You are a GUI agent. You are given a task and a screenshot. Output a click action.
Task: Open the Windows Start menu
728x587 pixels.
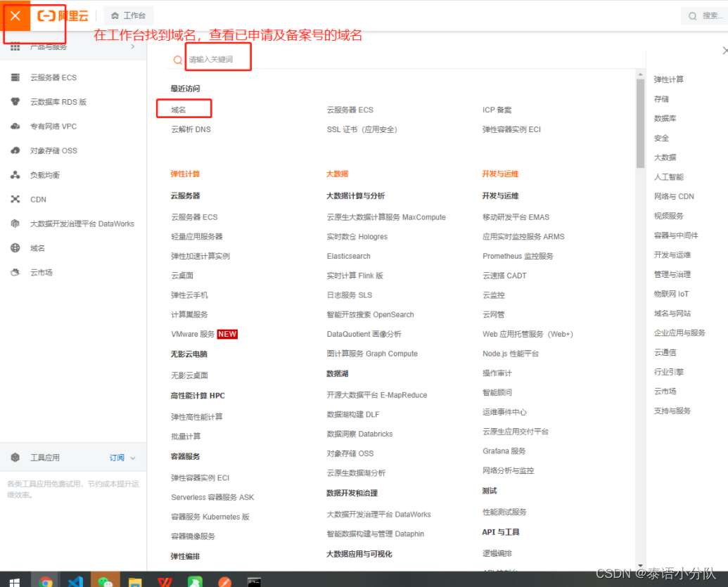14,582
